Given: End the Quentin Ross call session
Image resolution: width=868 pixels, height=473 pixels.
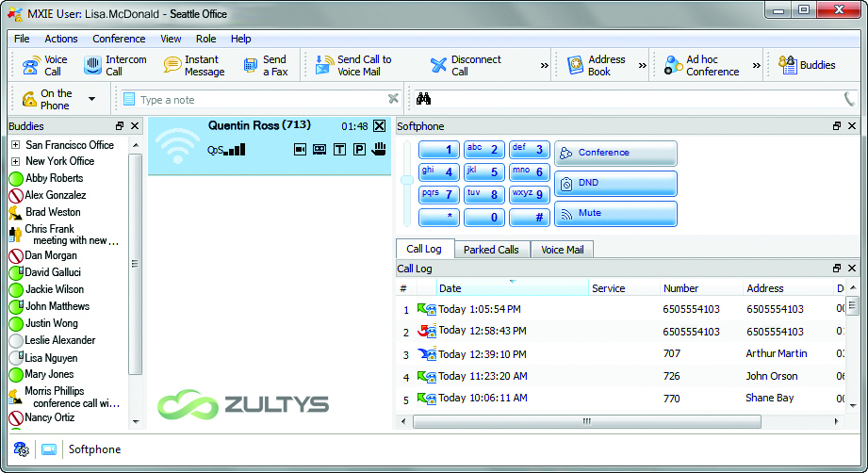Looking at the screenshot, I should pyautogui.click(x=379, y=126).
